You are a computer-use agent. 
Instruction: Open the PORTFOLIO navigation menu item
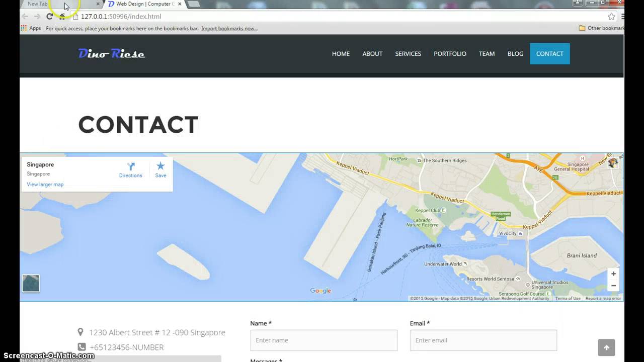pos(450,54)
